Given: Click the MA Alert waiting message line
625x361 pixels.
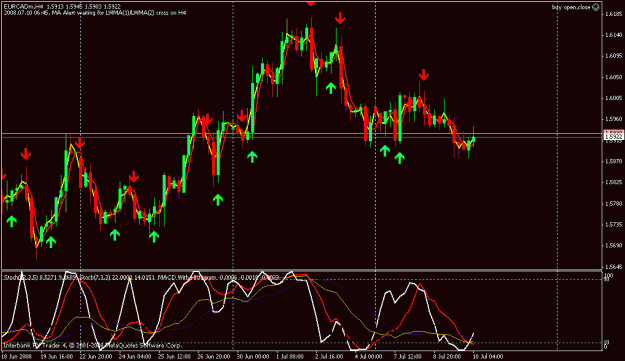Looking at the screenshot, I should click(x=95, y=13).
